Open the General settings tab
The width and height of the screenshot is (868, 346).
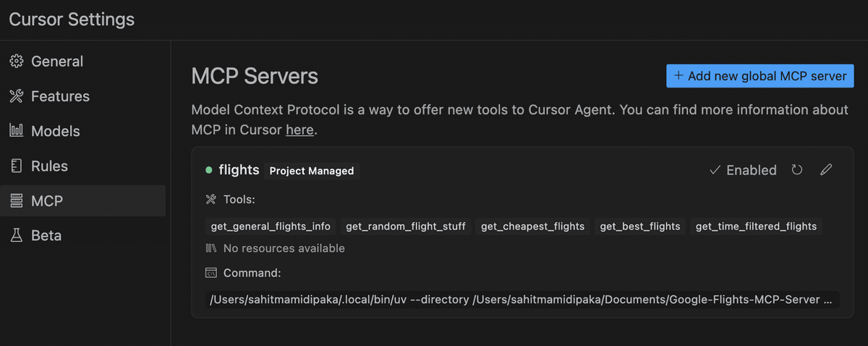pos(82,62)
